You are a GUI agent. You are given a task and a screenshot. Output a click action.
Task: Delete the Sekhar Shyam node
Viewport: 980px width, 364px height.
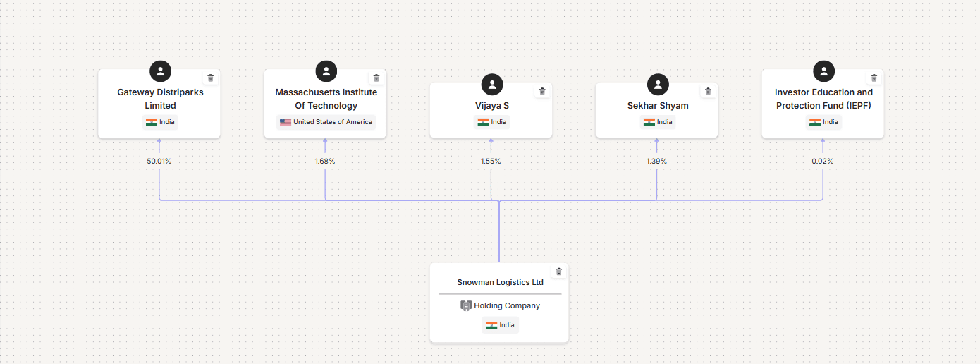[708, 92]
